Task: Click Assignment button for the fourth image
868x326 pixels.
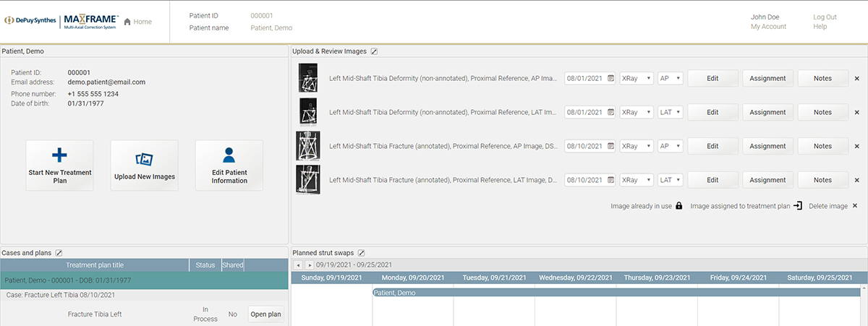Action: (767, 180)
